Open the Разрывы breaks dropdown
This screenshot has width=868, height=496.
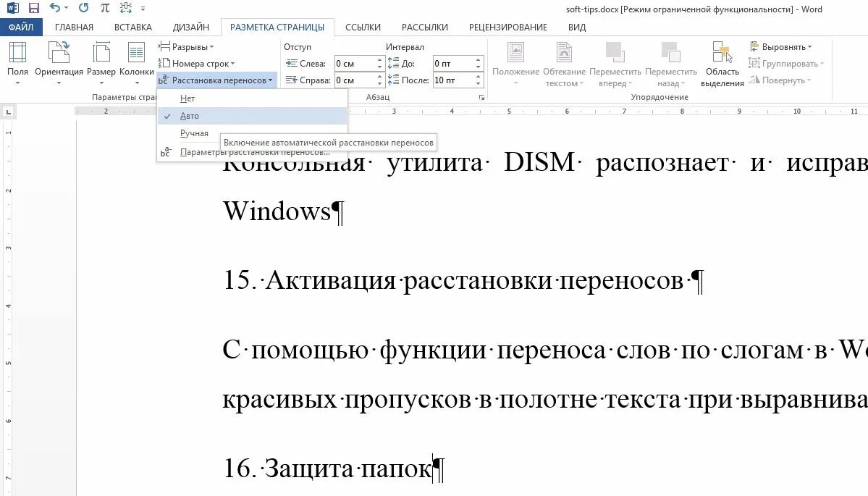186,47
